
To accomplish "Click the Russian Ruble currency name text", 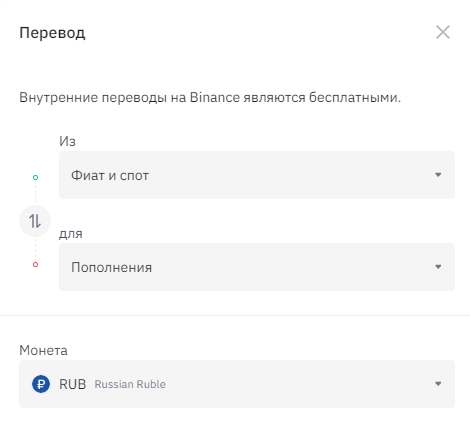I will (130, 384).
